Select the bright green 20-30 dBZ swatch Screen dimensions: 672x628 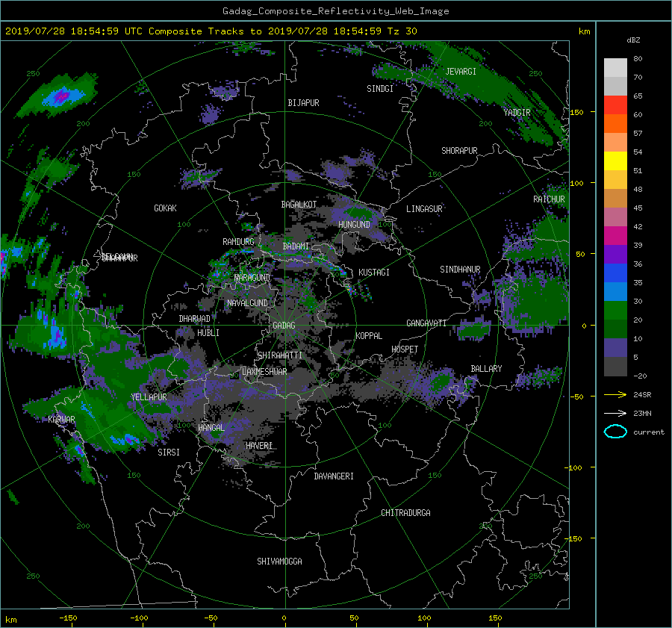click(x=615, y=311)
